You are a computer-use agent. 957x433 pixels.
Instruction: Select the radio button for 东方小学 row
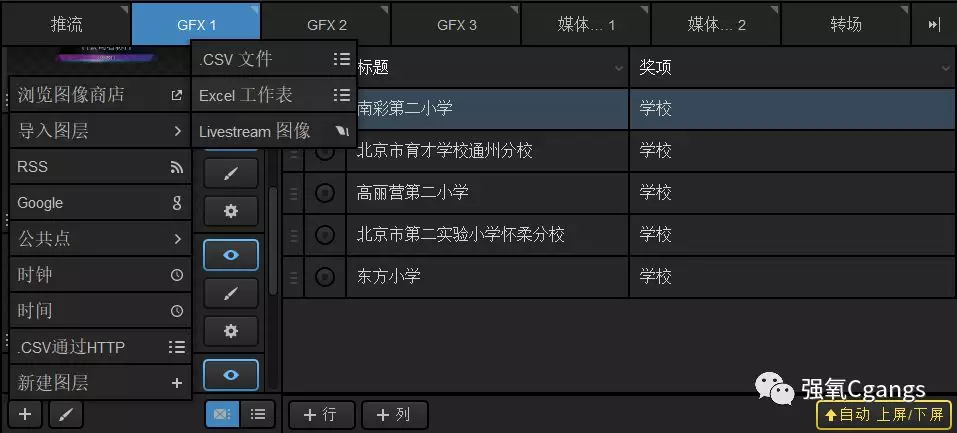(325, 276)
